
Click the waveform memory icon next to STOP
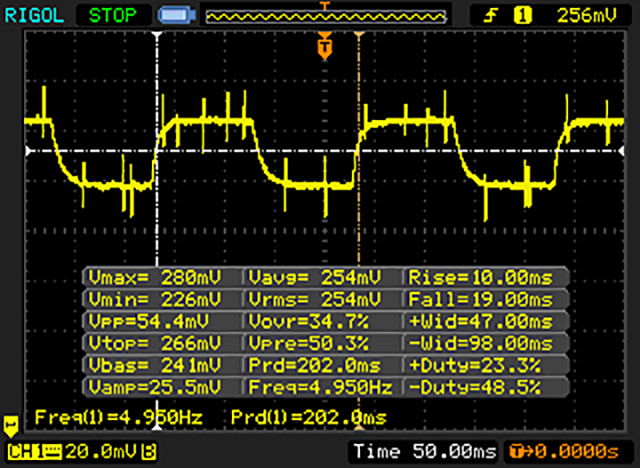pyautogui.click(x=177, y=16)
